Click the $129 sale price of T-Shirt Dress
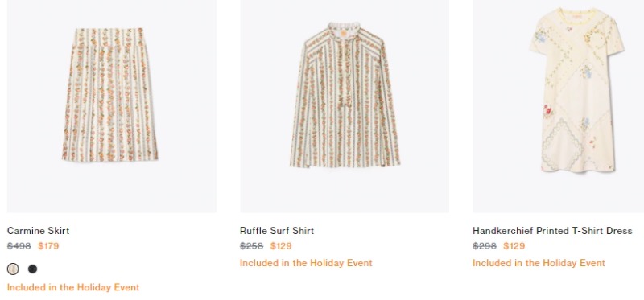The height and width of the screenshot is (300, 644). point(514,246)
